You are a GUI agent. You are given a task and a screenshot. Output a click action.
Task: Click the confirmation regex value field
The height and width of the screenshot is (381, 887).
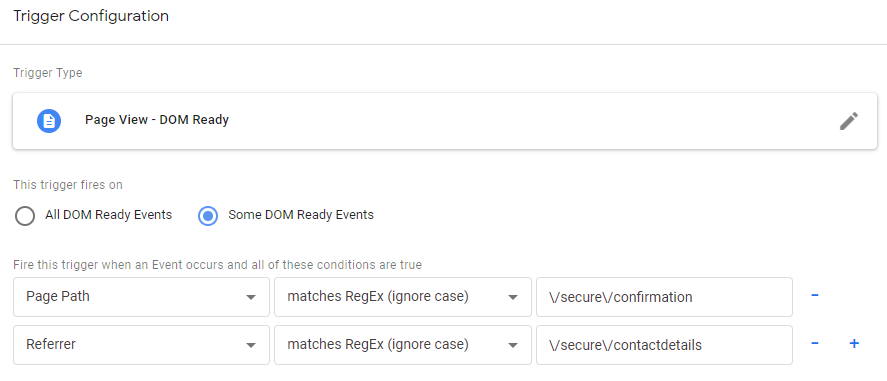click(664, 297)
